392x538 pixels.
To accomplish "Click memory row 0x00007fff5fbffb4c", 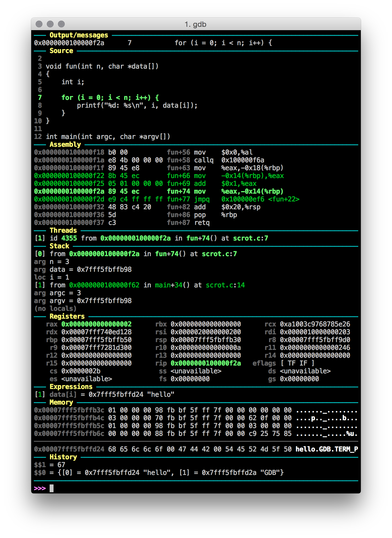I will point(196,418).
